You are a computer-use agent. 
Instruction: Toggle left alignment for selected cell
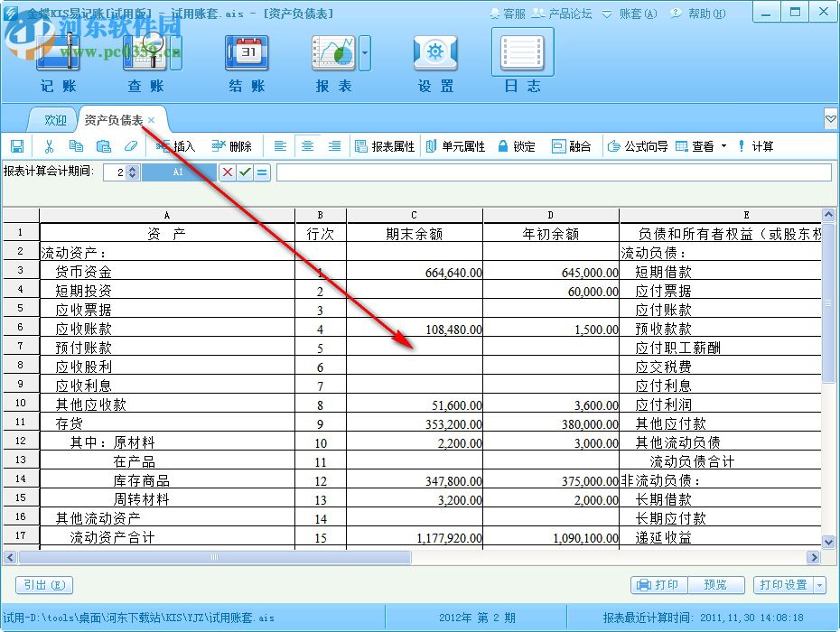click(281, 145)
